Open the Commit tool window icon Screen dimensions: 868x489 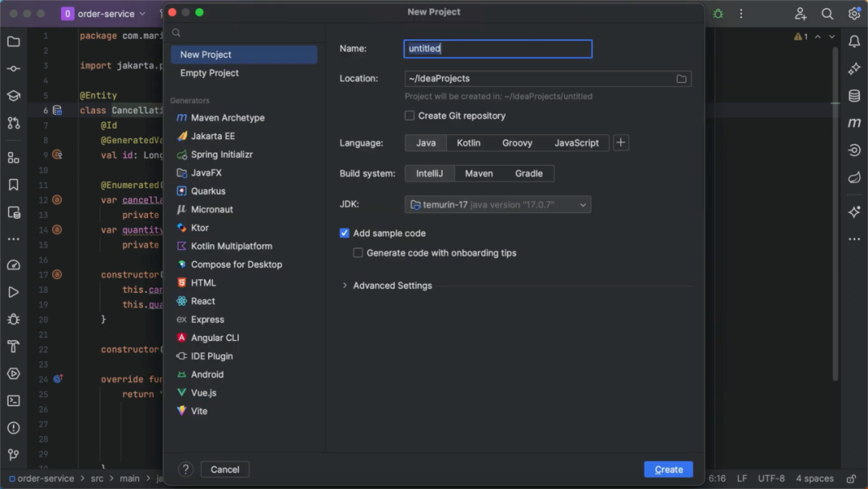14,68
